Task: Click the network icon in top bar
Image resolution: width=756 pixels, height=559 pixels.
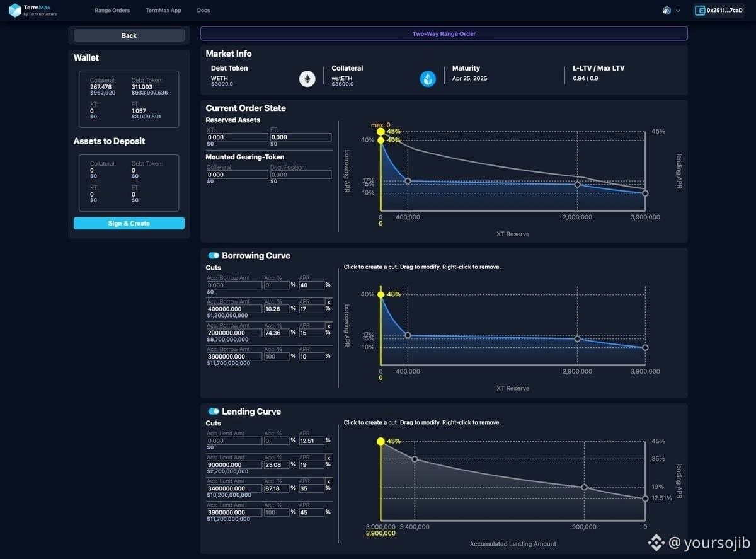Action: coord(667,10)
